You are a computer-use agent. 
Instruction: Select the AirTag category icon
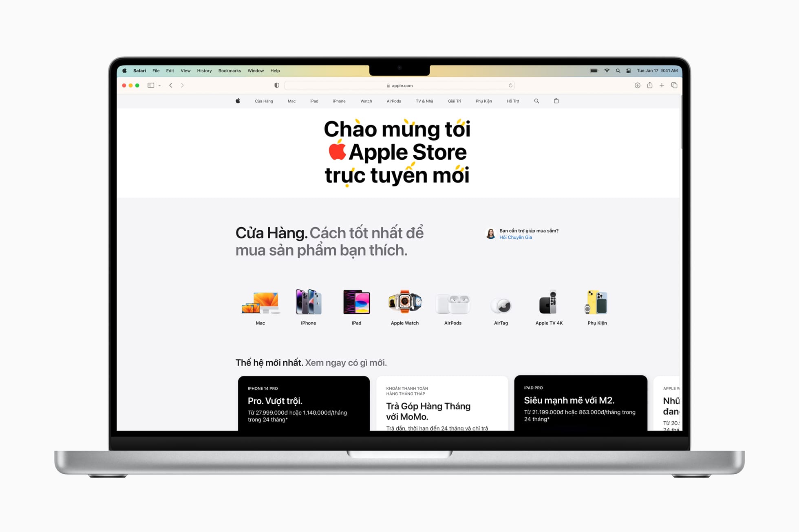click(x=499, y=306)
